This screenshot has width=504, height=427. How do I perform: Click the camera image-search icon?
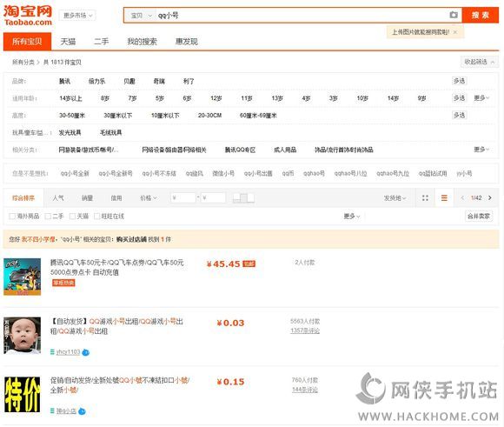(x=454, y=15)
